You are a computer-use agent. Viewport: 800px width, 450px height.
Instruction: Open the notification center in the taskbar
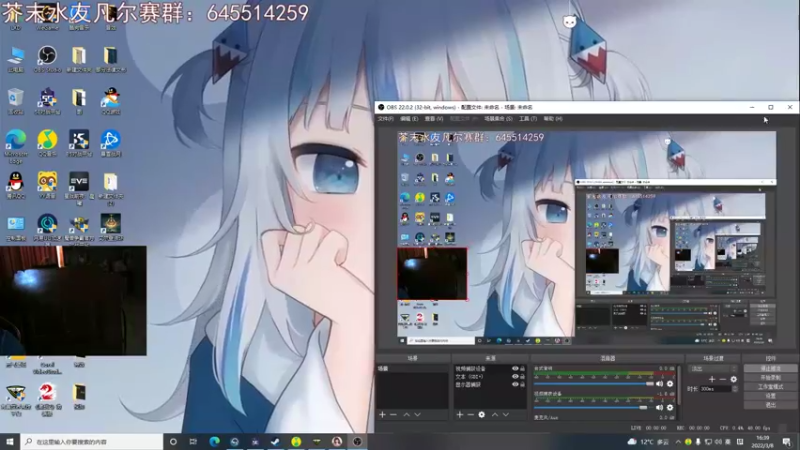click(787, 442)
